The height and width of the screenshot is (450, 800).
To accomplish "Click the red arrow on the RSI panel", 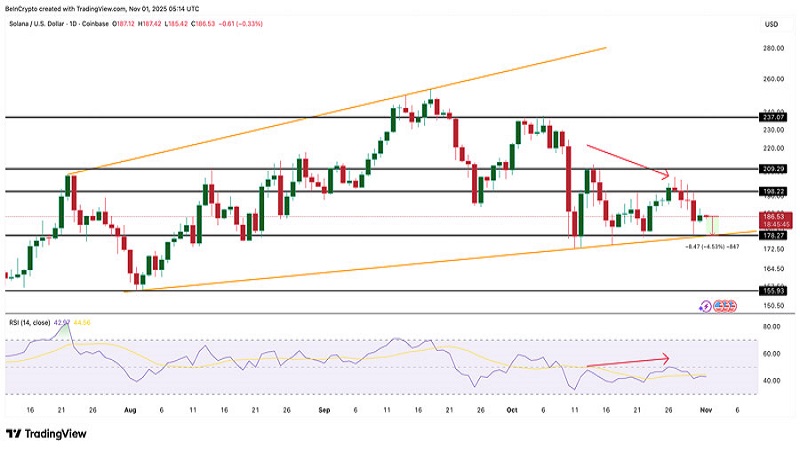I will click(x=627, y=362).
